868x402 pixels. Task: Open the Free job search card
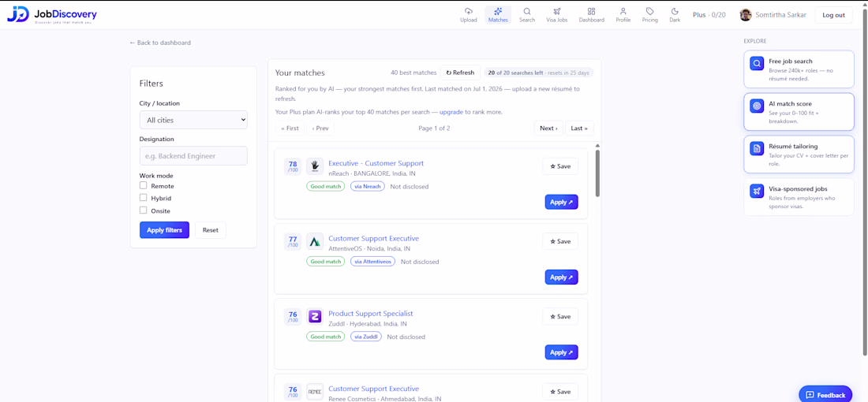[x=799, y=69]
